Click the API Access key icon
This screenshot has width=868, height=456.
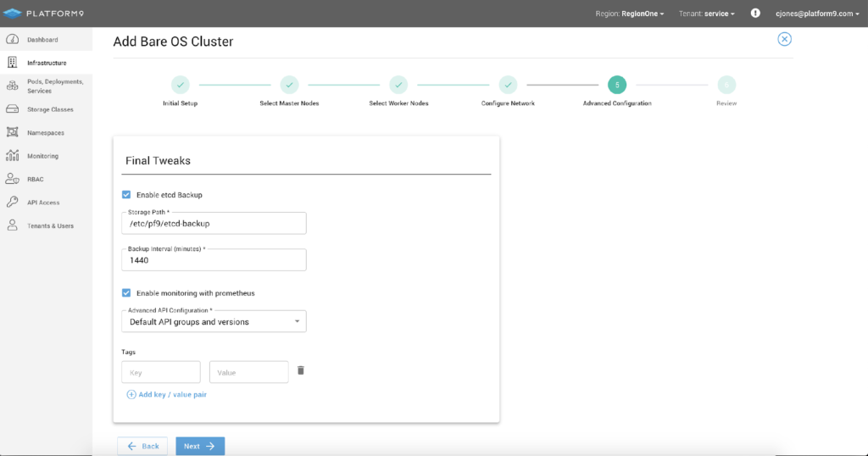click(12, 203)
